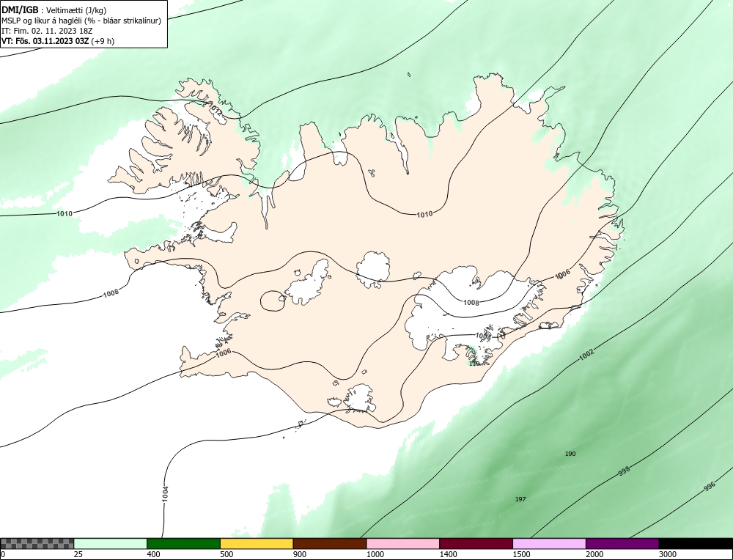The height and width of the screenshot is (560, 733).
Task: Pick the lavender 1500–2000 legend swatch
Action: (549, 544)
